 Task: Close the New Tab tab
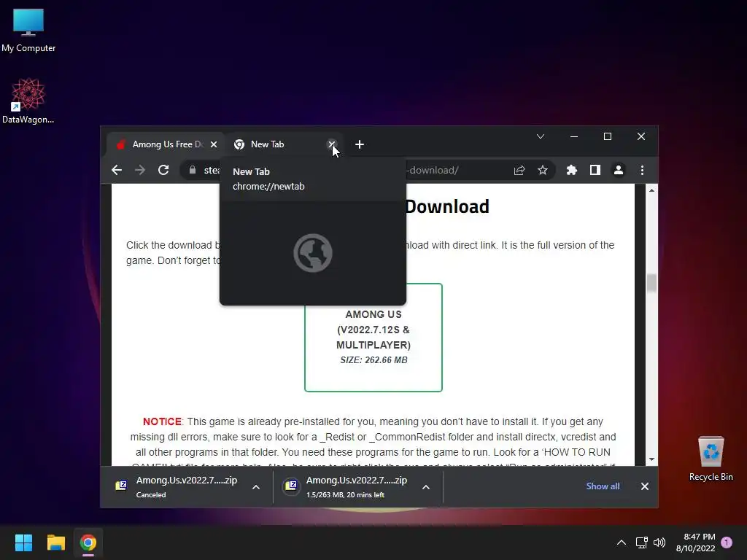332,144
